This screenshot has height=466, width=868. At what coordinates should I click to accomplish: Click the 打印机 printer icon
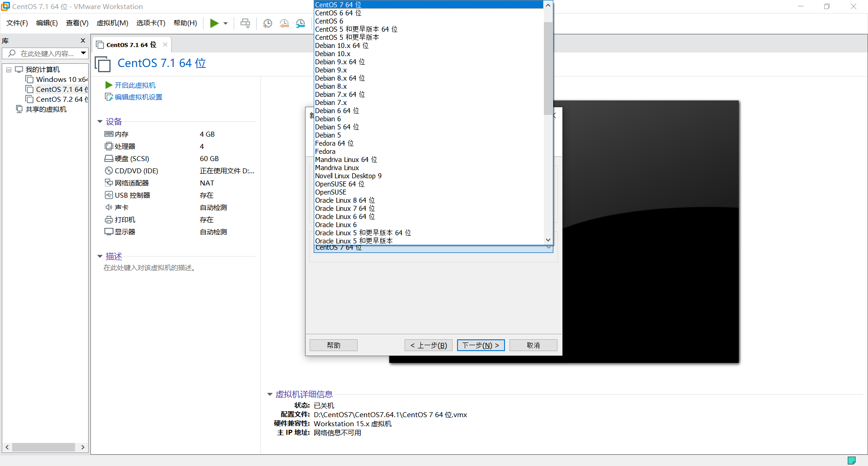(x=109, y=219)
